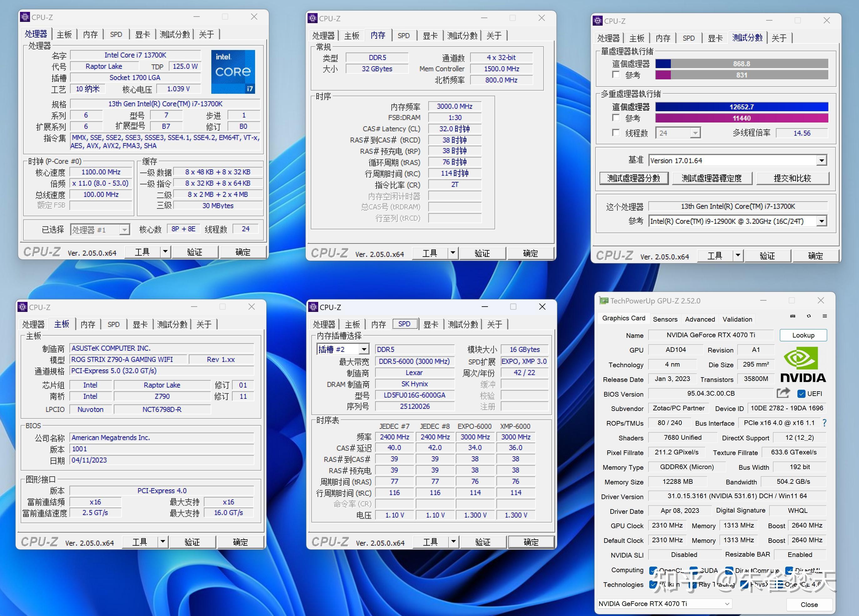Image resolution: width=859 pixels, height=616 pixels.
Task: Click the GPU-Z title bar app icon
Action: point(603,301)
